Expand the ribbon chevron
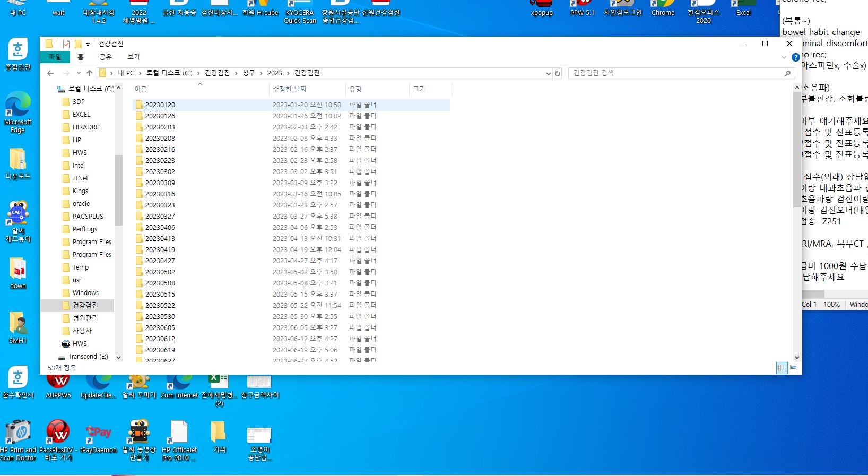Image resolution: width=868 pixels, height=476 pixels. 784,57
